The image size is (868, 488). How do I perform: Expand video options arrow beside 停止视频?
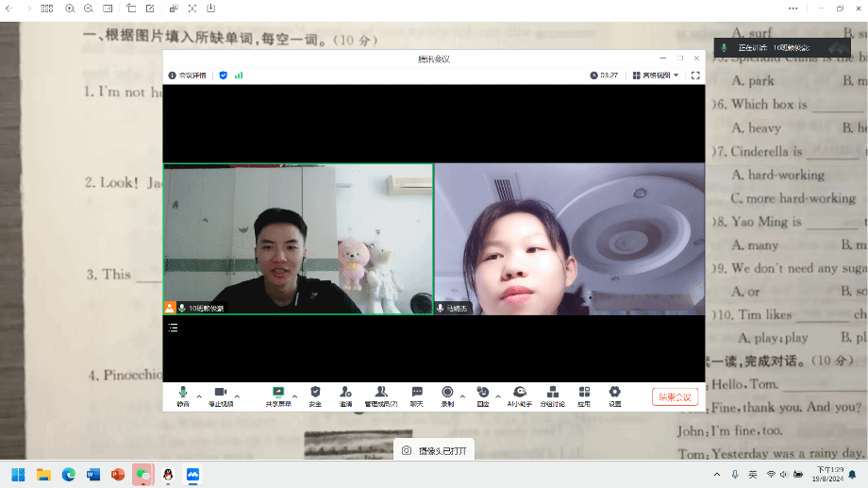[x=237, y=396]
